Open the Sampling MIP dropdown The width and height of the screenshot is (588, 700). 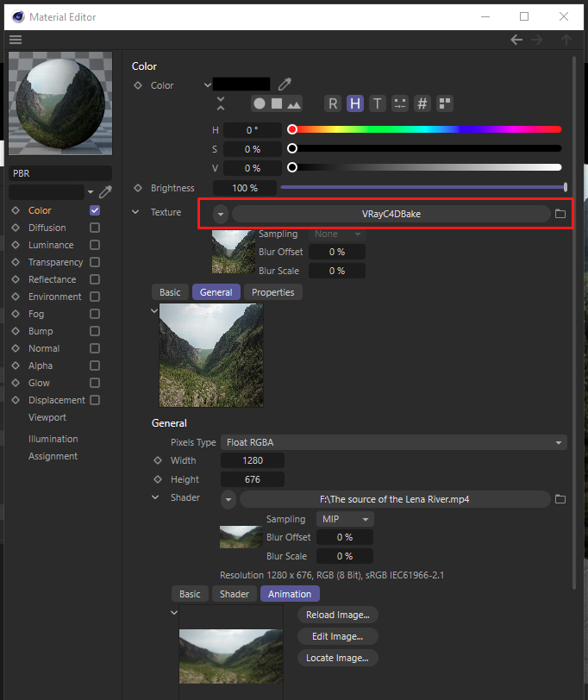pyautogui.click(x=345, y=519)
